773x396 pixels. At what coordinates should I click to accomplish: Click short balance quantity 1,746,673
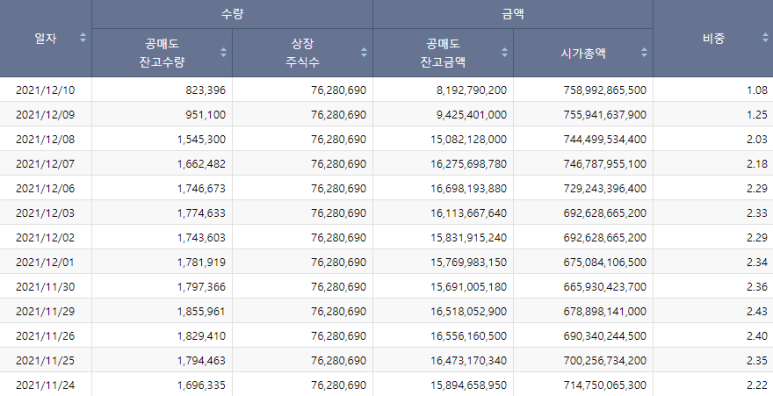(x=202, y=188)
